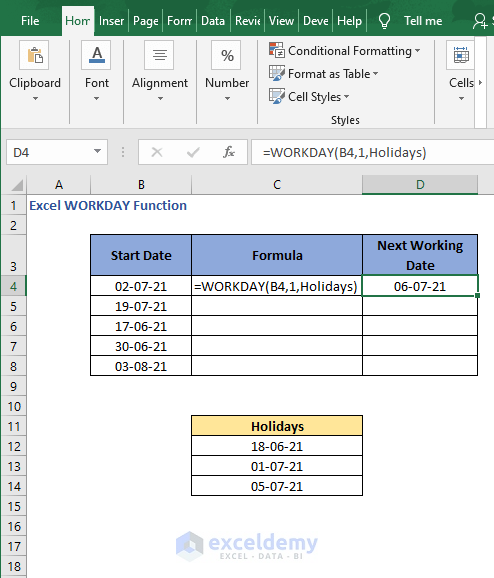Select cell with date 17-06-21
Viewport: 494px width, 578px height.
coord(141,326)
